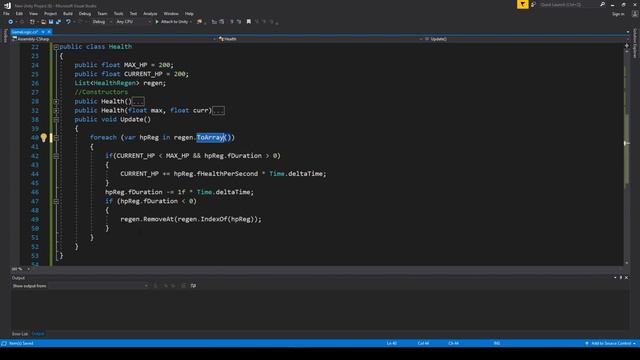Open the File menu
Image resolution: width=640 pixels, height=360 pixels.
6,14
